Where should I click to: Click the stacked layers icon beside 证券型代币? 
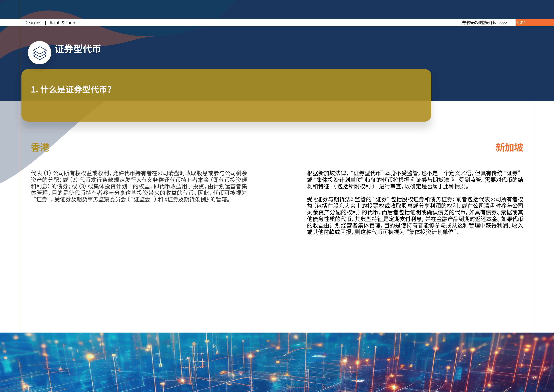pyautogui.click(x=40, y=53)
